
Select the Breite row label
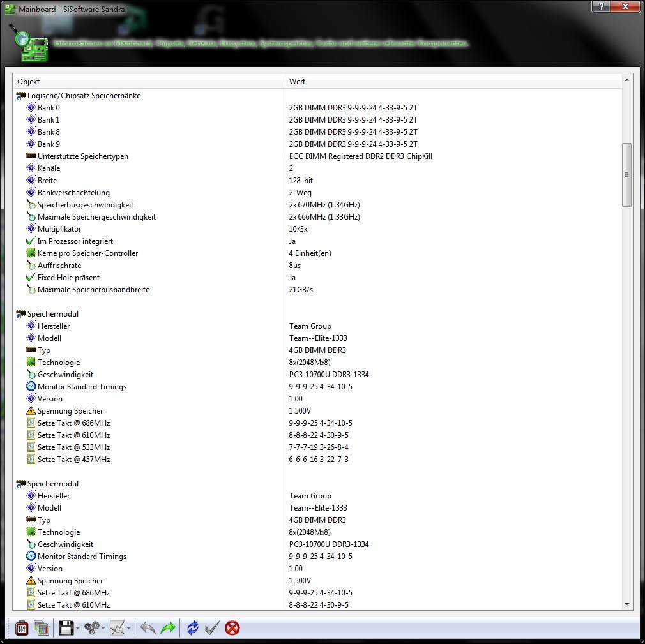coord(47,180)
